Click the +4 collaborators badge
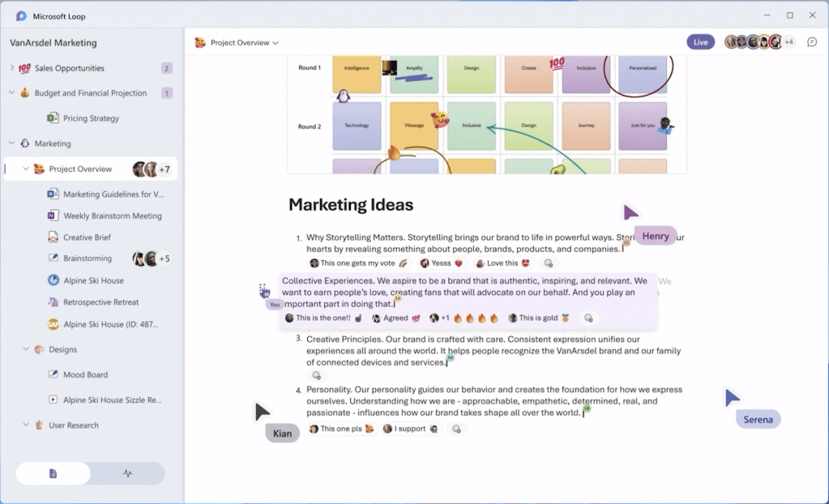This screenshot has width=829, height=504. click(x=788, y=42)
